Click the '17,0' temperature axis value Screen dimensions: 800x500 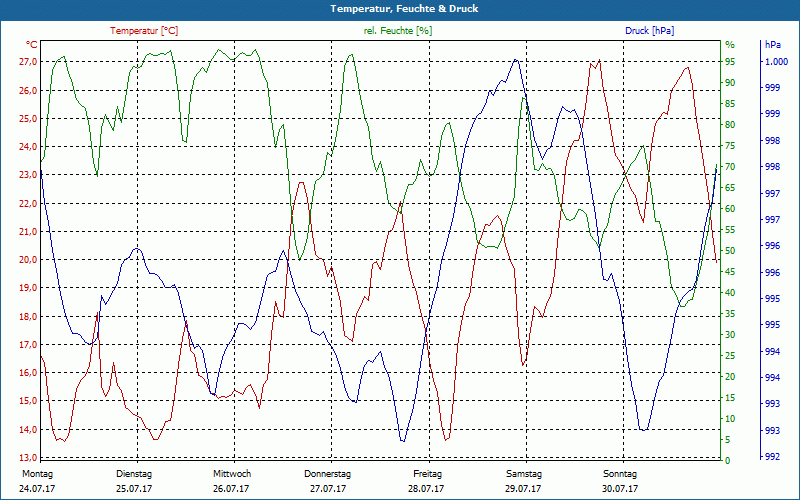28,344
